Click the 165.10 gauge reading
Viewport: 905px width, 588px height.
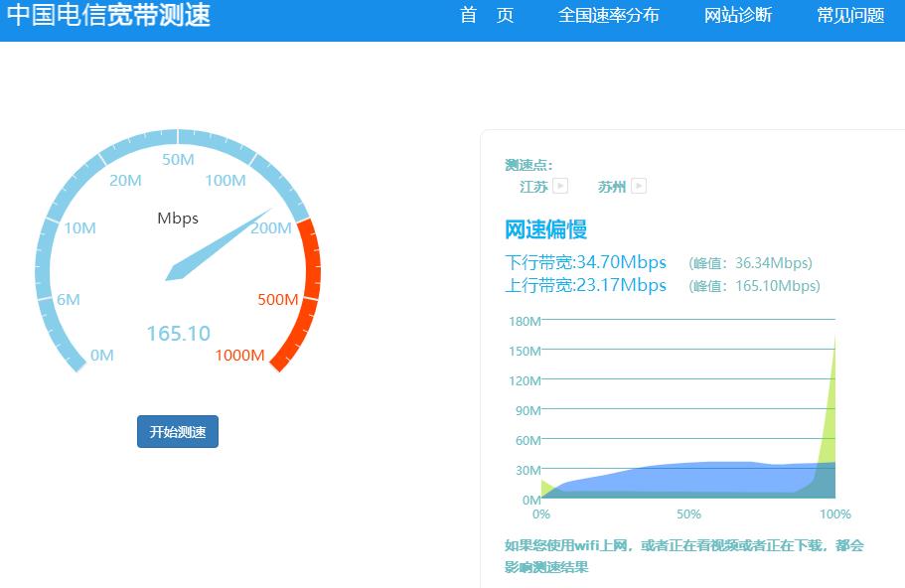(179, 334)
